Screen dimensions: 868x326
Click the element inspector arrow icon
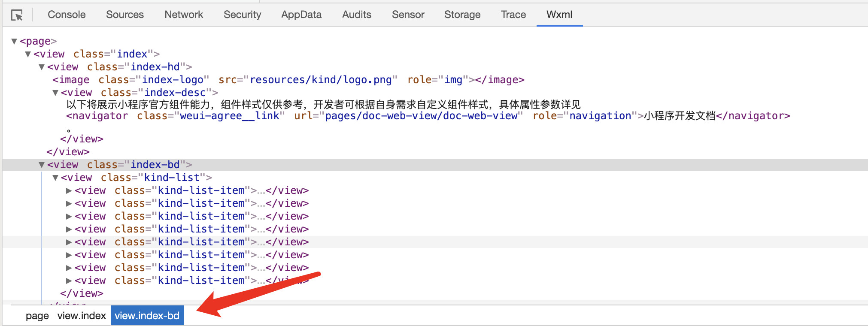(17, 15)
